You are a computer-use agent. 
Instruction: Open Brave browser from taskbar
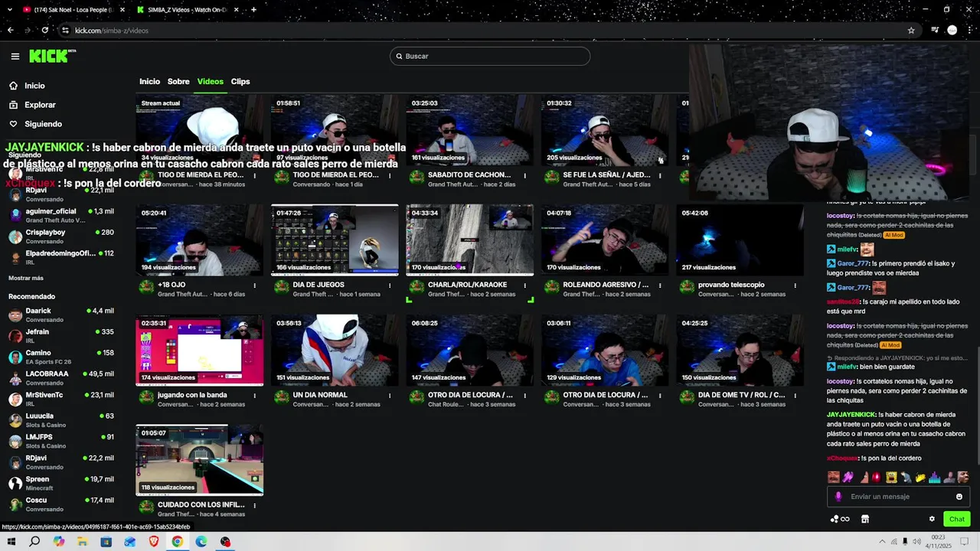click(153, 542)
